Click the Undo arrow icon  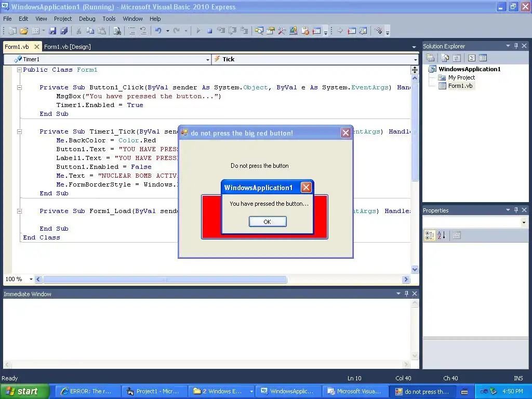tap(158, 31)
